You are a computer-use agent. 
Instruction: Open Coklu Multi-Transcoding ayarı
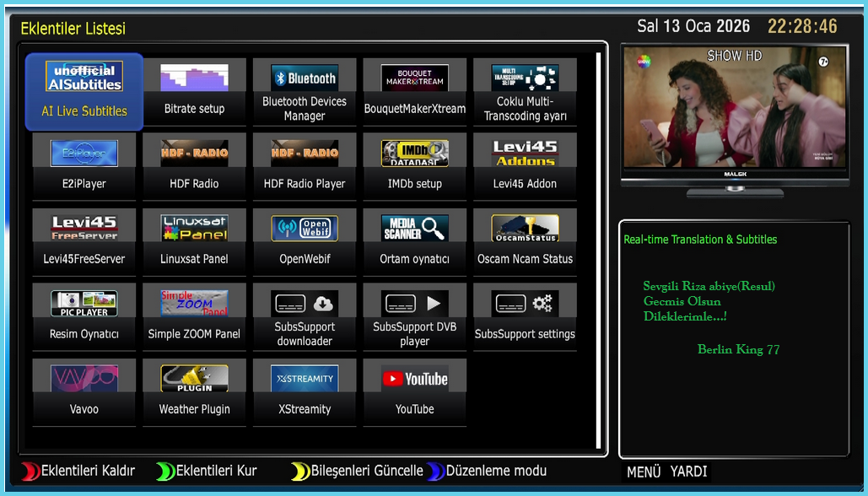pyautogui.click(x=525, y=92)
